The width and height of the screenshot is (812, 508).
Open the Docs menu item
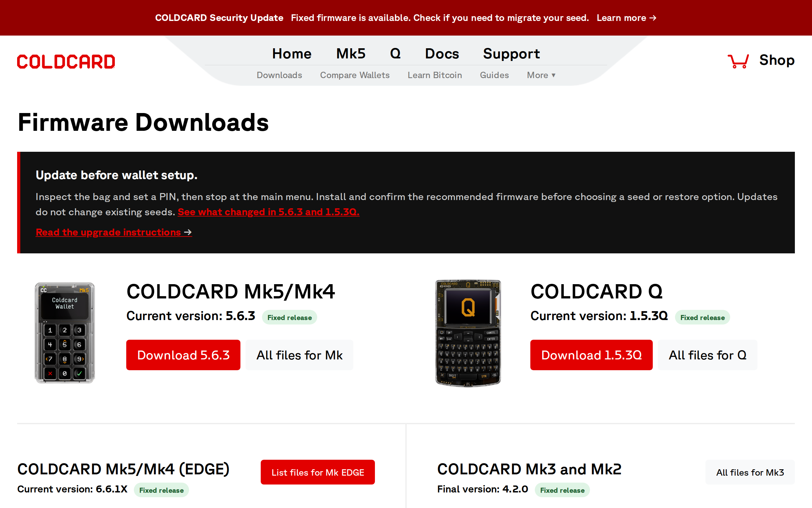tap(442, 54)
